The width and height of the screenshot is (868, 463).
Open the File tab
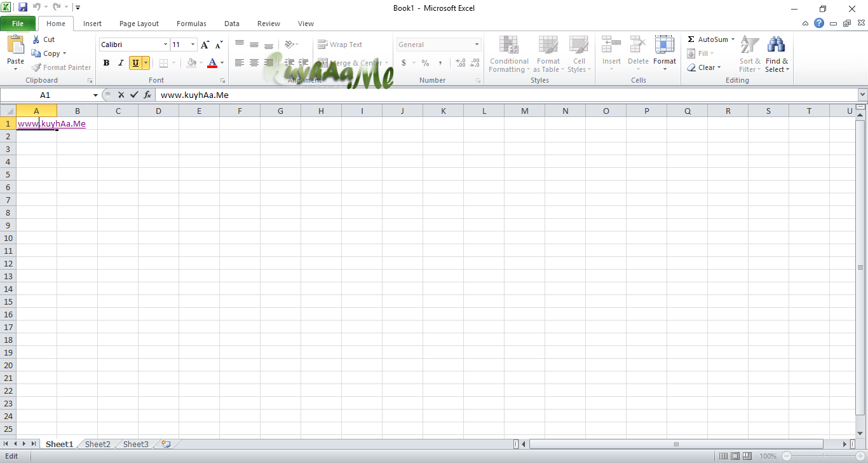pyautogui.click(x=18, y=24)
